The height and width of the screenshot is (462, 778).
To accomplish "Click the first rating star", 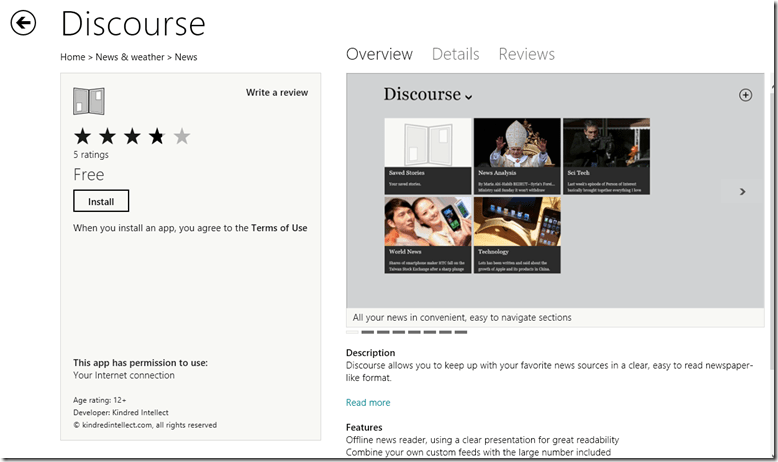I will click(83, 137).
